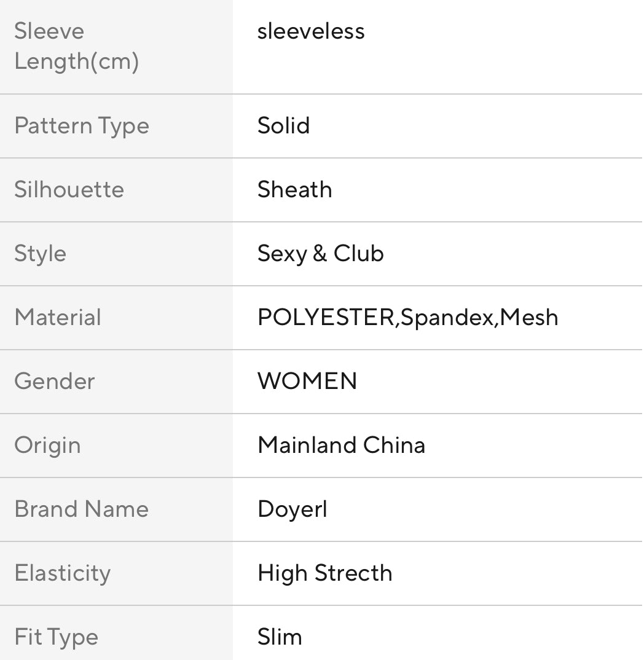The width and height of the screenshot is (644, 660).
Task: Click the "Origin" row label
Action: click(47, 446)
